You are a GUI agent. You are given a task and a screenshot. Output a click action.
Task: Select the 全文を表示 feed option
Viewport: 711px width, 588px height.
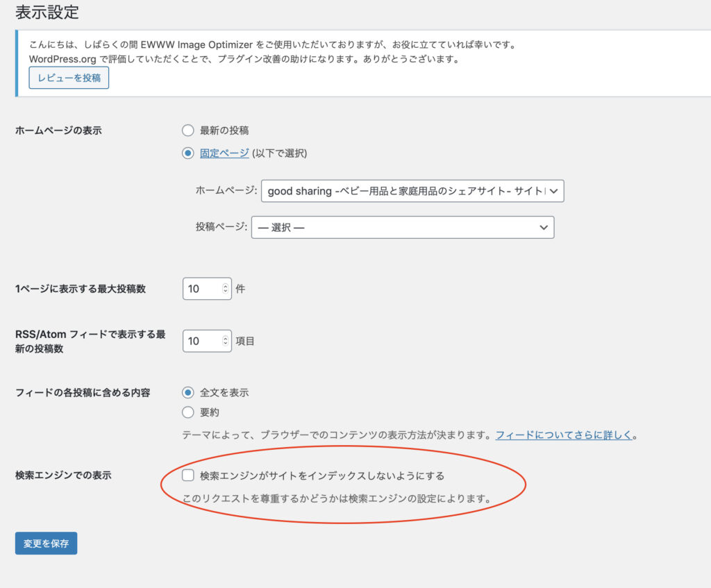(187, 392)
